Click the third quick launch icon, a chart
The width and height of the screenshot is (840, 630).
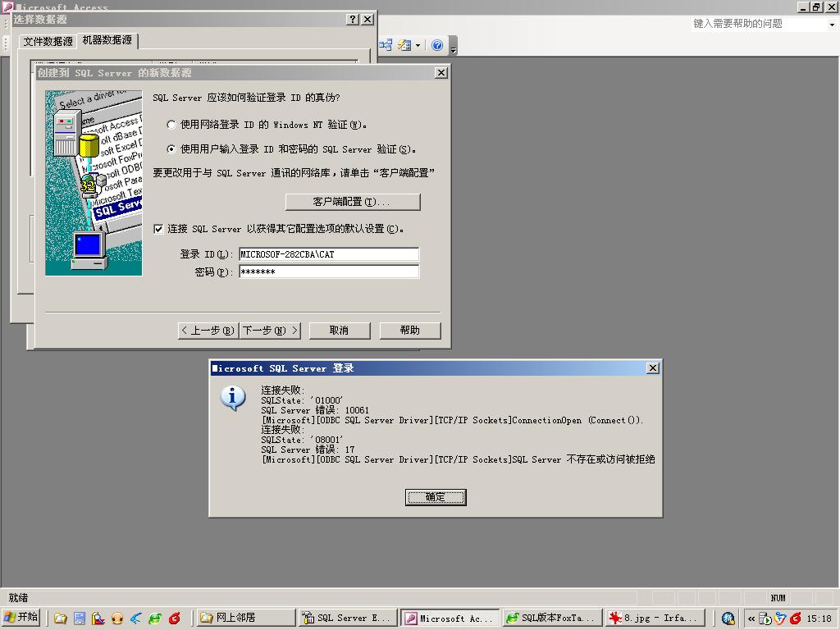tap(98, 619)
